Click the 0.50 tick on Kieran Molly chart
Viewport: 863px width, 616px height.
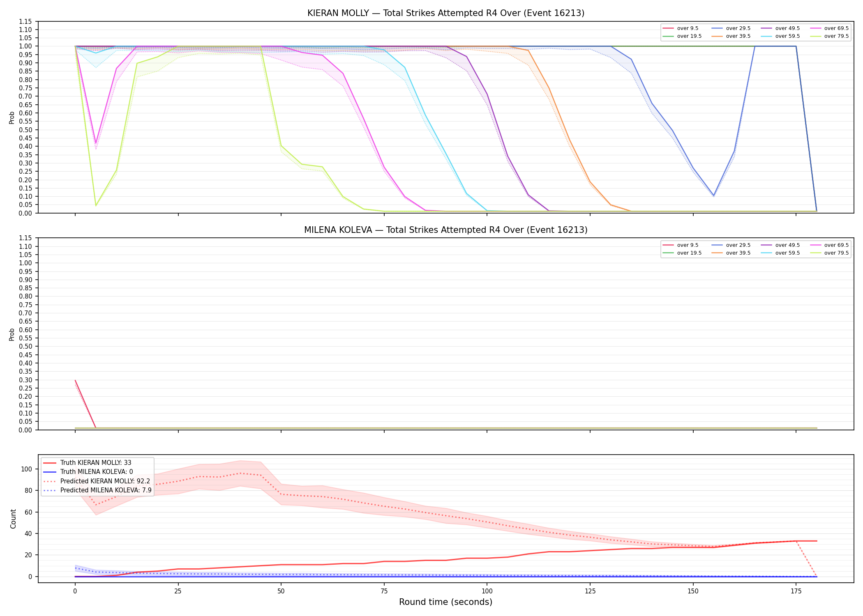pos(26,130)
